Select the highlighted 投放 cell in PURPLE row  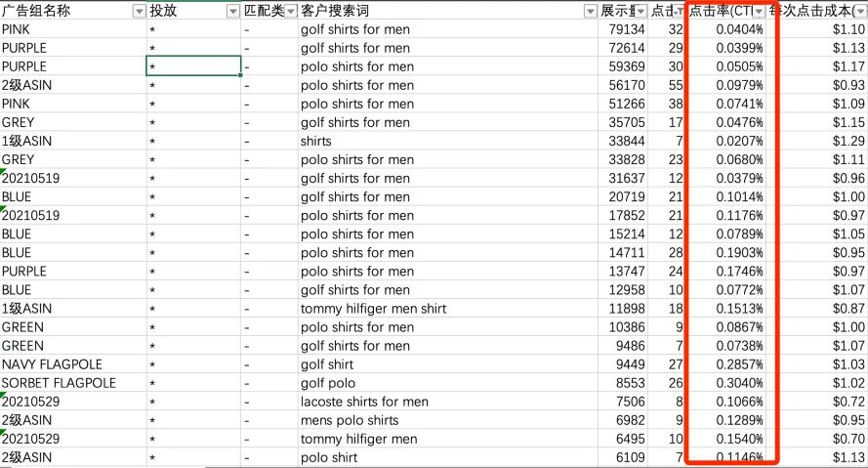193,66
